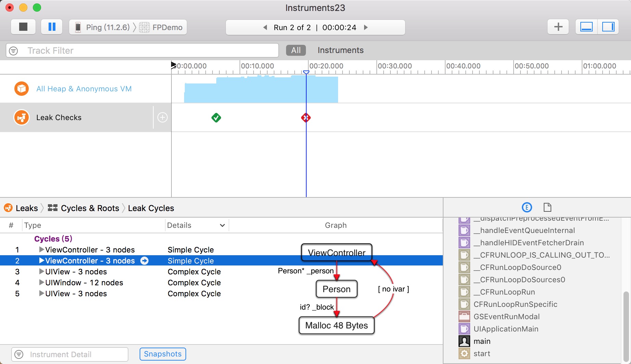The height and width of the screenshot is (364, 631).
Task: Select the Instruments filter scope
Action: (x=340, y=50)
